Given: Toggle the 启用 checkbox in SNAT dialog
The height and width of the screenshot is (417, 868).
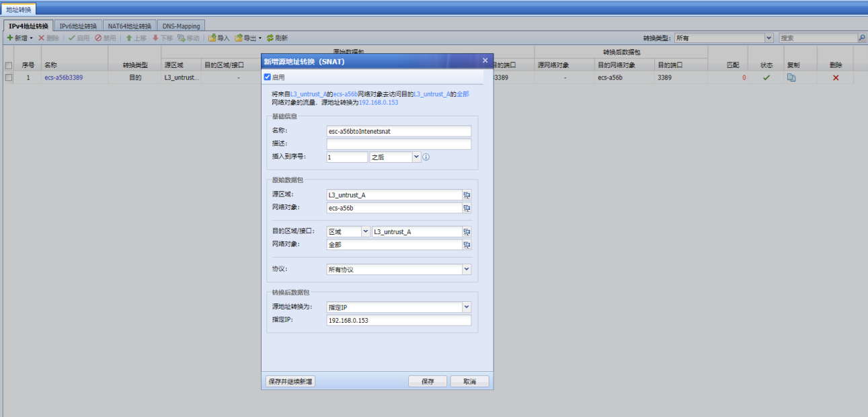Looking at the screenshot, I should [x=268, y=77].
